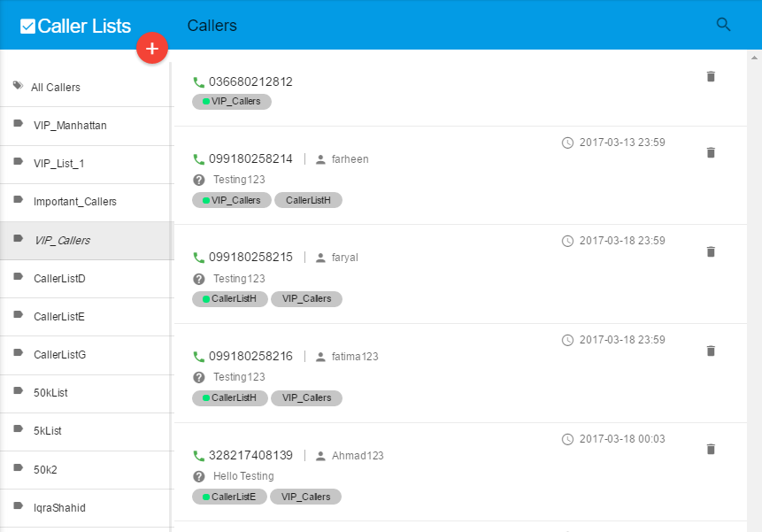762x532 pixels.
Task: Open the VIP_List_1 caller list
Action: 87,164
